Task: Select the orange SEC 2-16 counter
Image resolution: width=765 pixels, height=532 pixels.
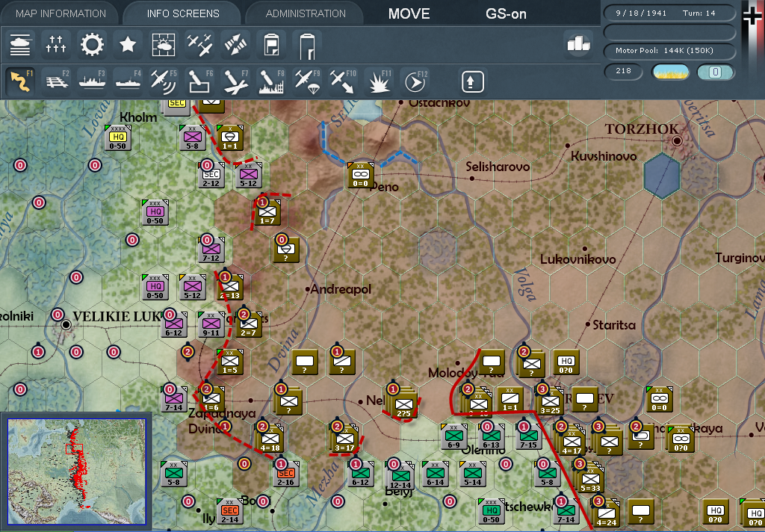Action: point(286,474)
